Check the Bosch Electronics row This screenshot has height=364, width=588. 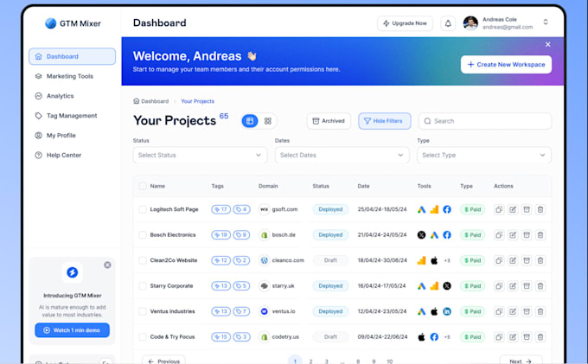point(143,234)
